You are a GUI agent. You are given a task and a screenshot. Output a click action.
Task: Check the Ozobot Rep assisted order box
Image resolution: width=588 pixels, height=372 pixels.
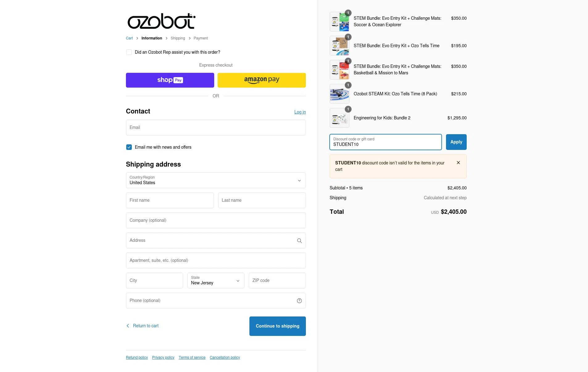pos(129,52)
